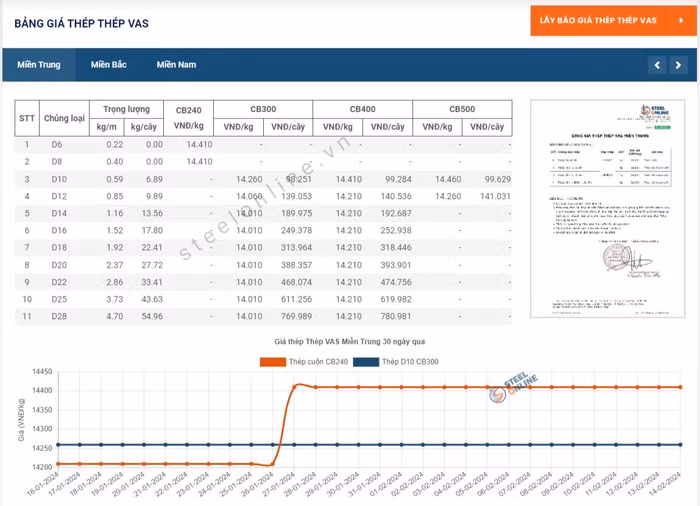700x506 pixels.
Task: Switch to the Miền Bắc tab
Action: (108, 65)
